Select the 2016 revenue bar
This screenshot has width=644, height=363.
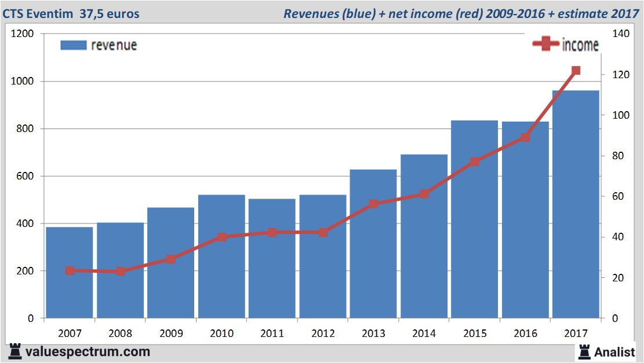525,220
